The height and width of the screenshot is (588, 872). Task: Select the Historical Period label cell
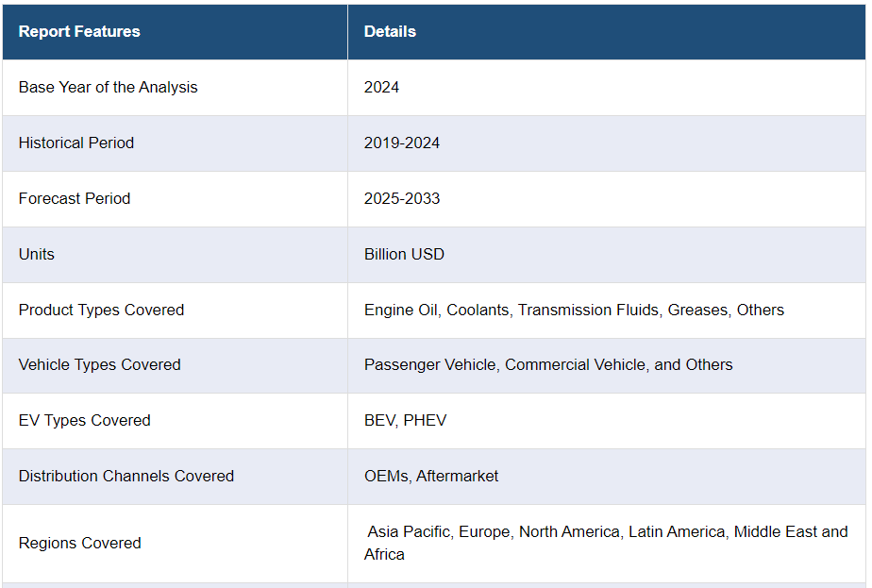pyautogui.click(x=76, y=143)
